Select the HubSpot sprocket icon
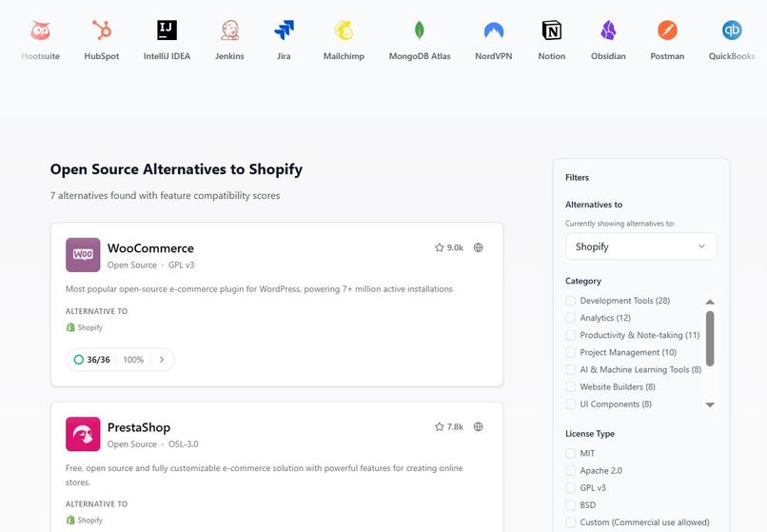 coord(102,30)
